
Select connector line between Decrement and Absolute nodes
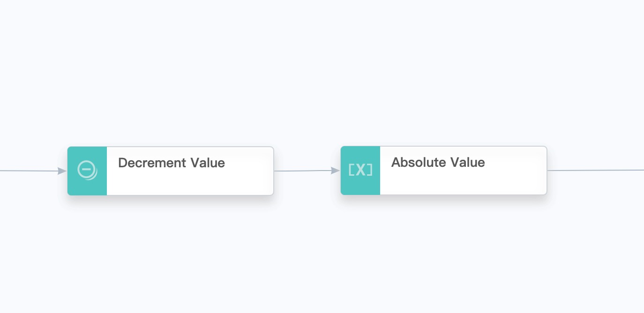[x=302, y=171]
